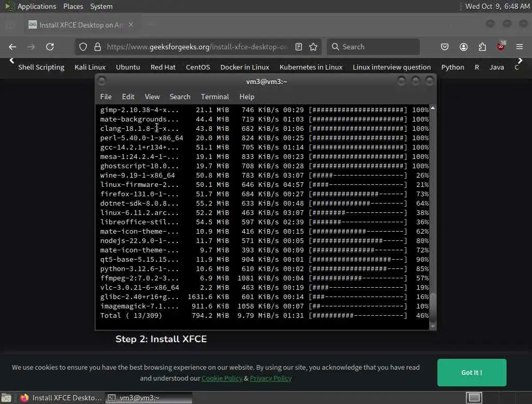Image resolution: width=532 pixels, height=404 pixels.
Task: Click the Step 2: Install XFCE heading
Action: (161, 339)
